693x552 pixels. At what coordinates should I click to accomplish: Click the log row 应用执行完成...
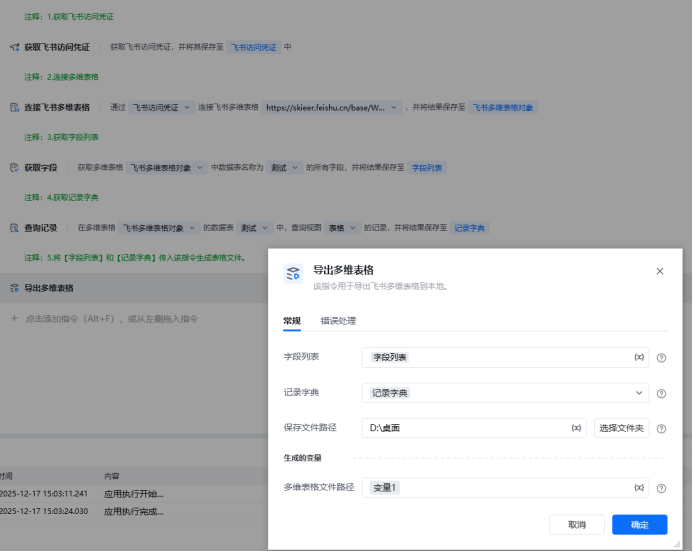pos(133,511)
